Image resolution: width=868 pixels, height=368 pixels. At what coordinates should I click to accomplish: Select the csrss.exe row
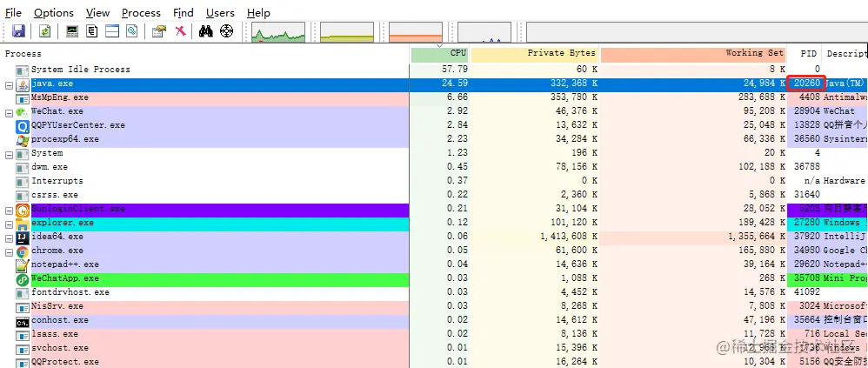(434, 196)
